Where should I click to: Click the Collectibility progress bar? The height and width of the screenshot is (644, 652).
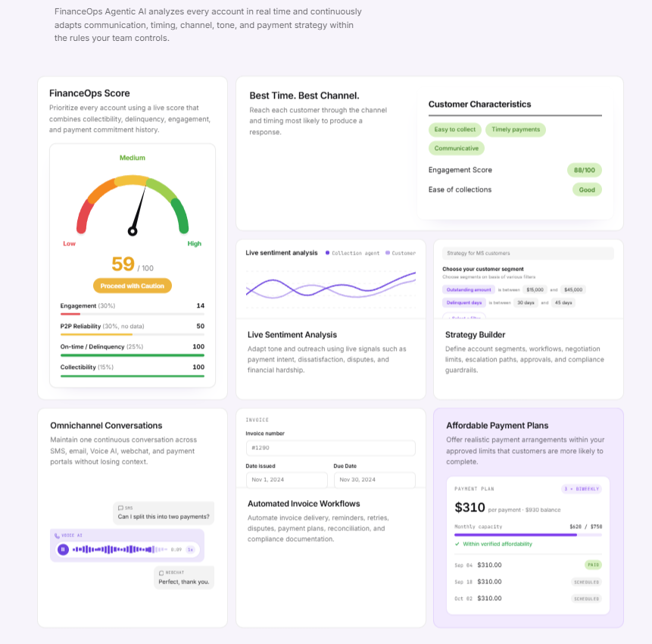(x=133, y=376)
